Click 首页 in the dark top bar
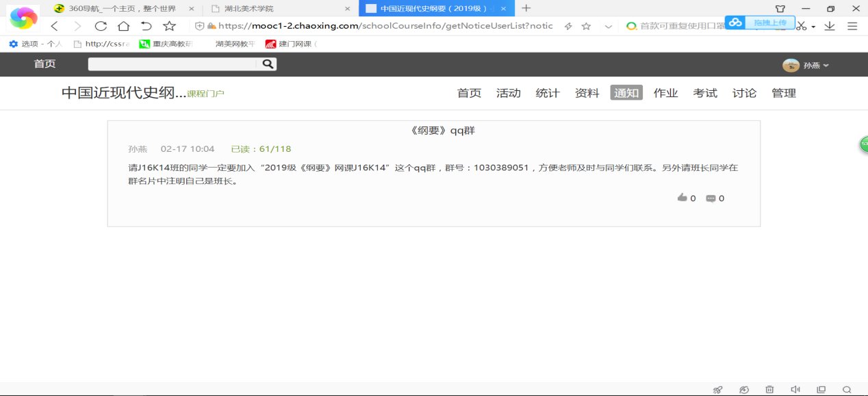 pos(45,64)
